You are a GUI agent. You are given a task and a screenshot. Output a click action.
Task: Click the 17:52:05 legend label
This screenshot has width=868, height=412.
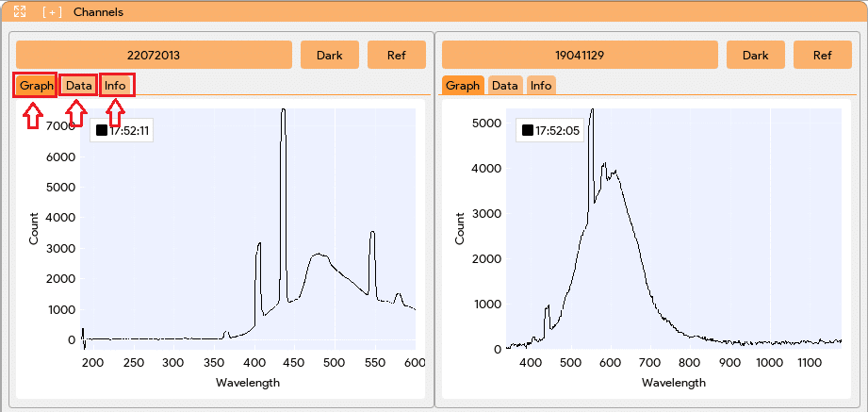click(556, 131)
